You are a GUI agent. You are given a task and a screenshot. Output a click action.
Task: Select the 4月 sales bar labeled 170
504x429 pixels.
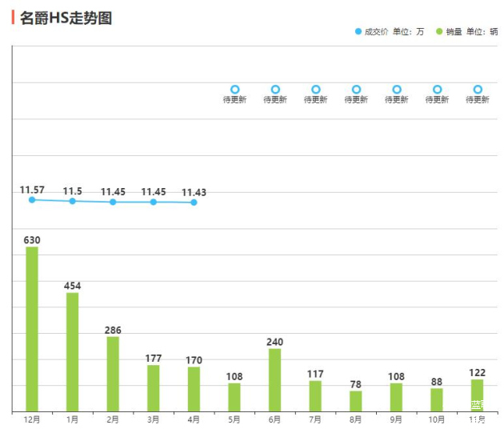point(194,389)
